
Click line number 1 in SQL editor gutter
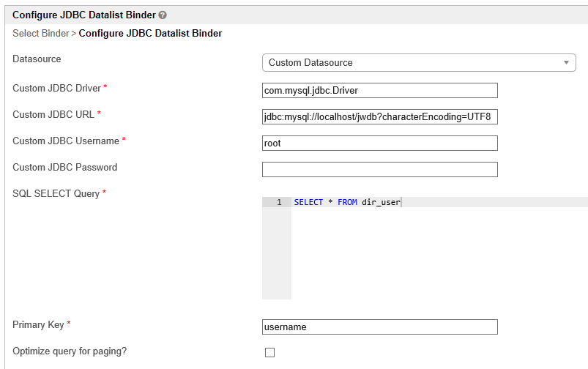click(x=278, y=202)
